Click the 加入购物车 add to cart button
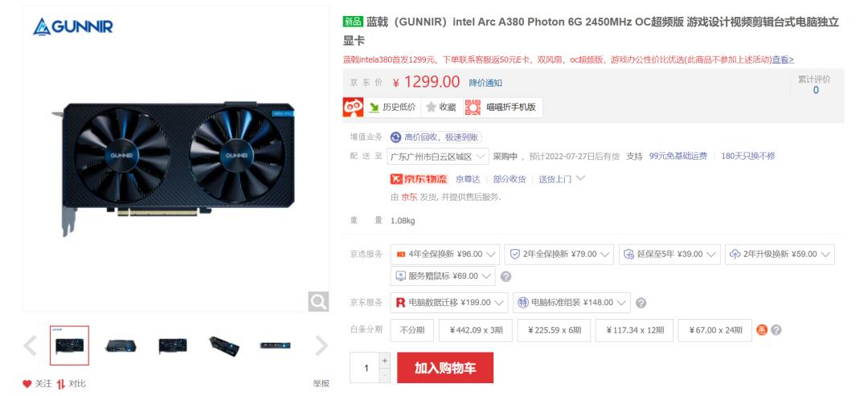This screenshot has width=868, height=396. 445,368
